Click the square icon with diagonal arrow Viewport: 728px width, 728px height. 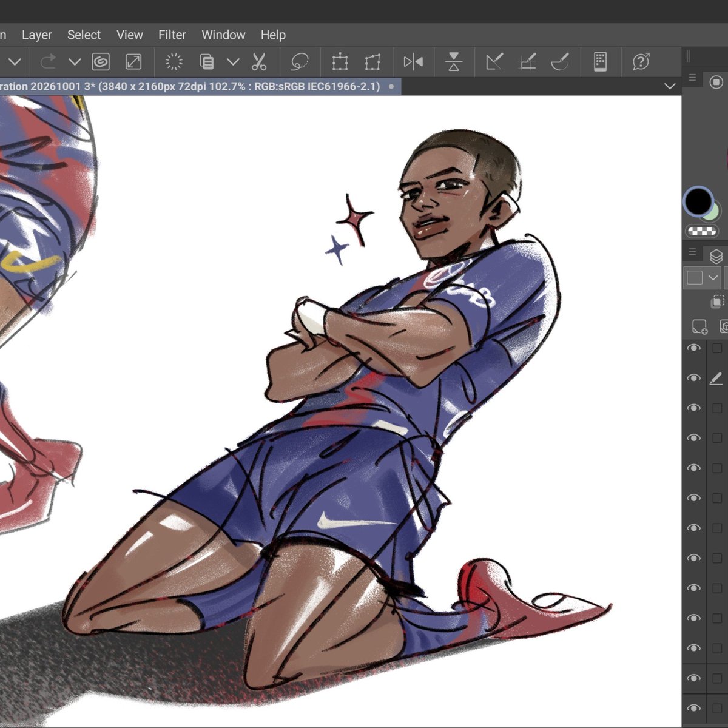coord(133,62)
